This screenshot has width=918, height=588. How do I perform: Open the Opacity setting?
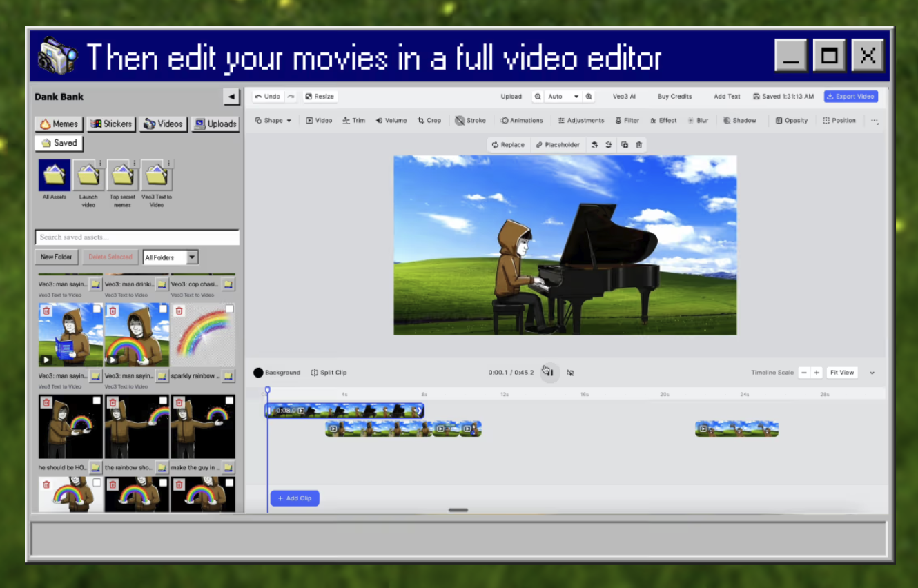pyautogui.click(x=792, y=120)
